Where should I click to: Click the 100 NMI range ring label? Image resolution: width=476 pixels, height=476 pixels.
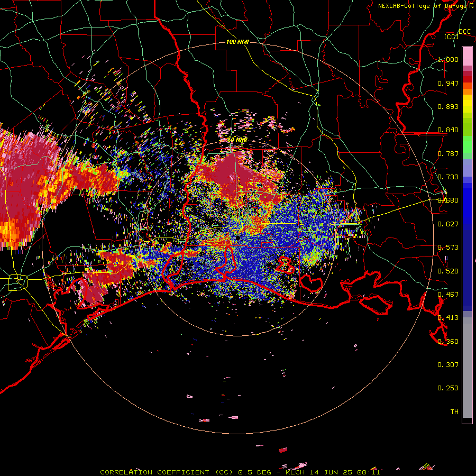point(237,42)
